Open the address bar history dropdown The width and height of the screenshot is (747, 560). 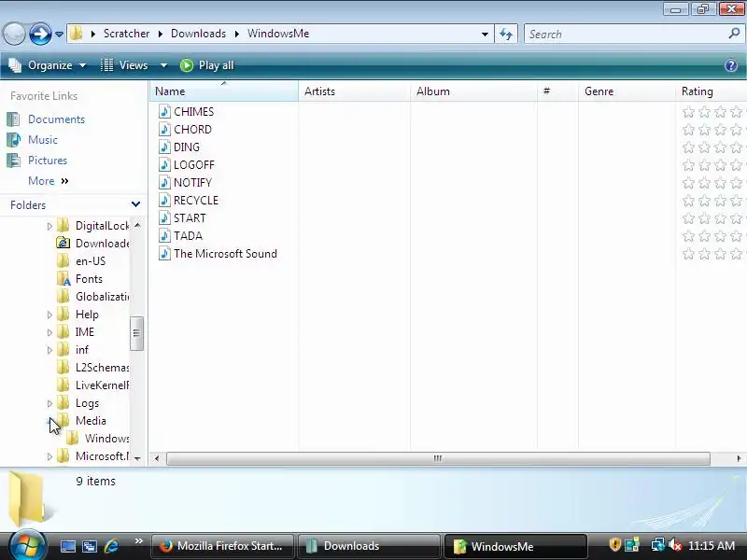click(x=485, y=35)
